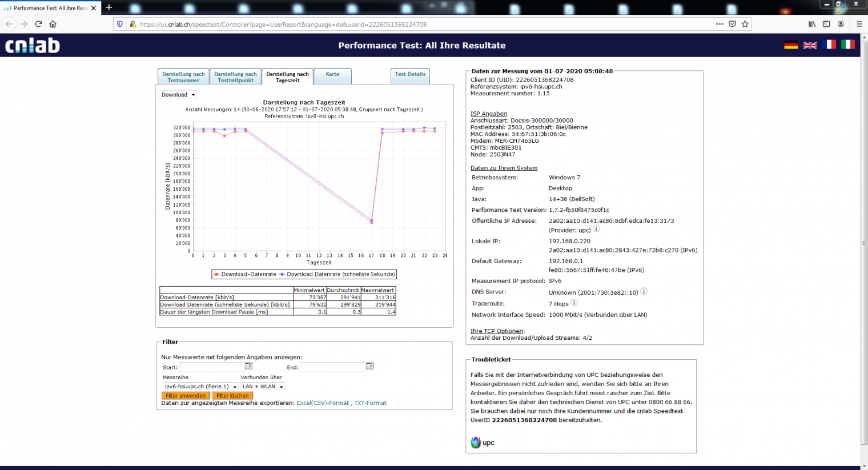Select the French flag language icon
Image resolution: width=868 pixels, height=470 pixels.
pos(829,45)
